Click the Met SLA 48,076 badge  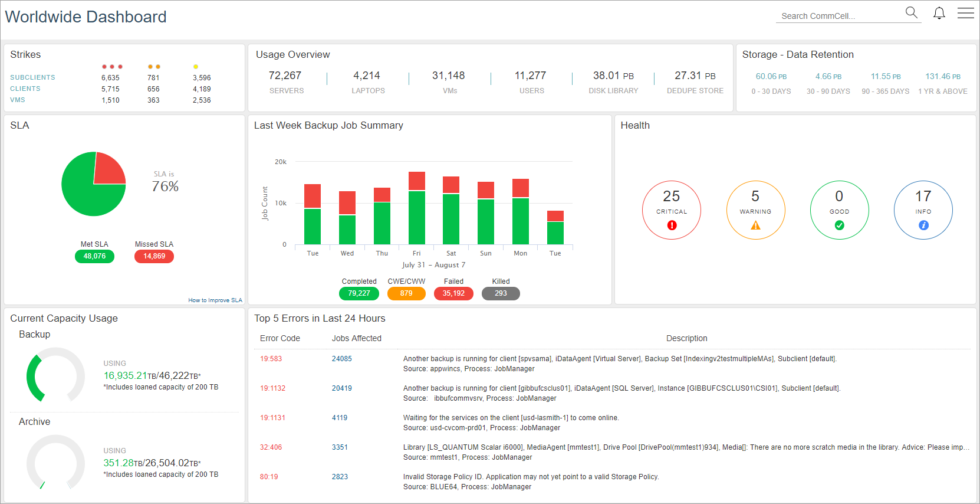pos(94,256)
